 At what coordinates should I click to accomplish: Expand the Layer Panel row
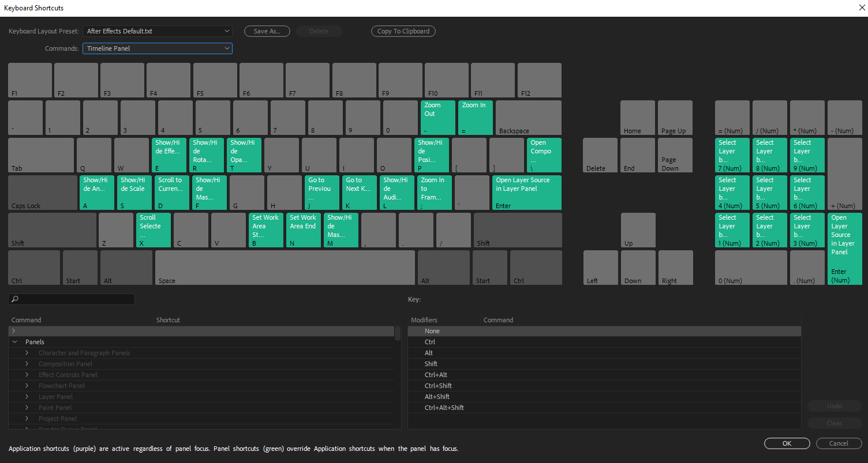(x=27, y=397)
